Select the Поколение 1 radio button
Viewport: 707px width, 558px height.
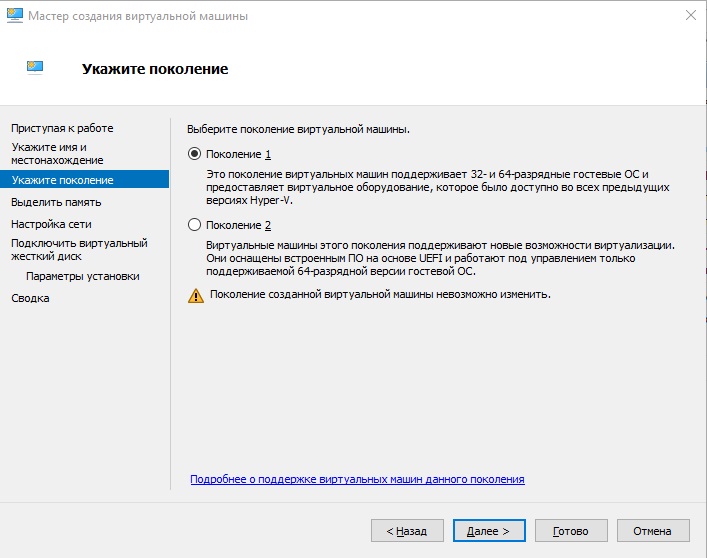pyautogui.click(x=194, y=154)
